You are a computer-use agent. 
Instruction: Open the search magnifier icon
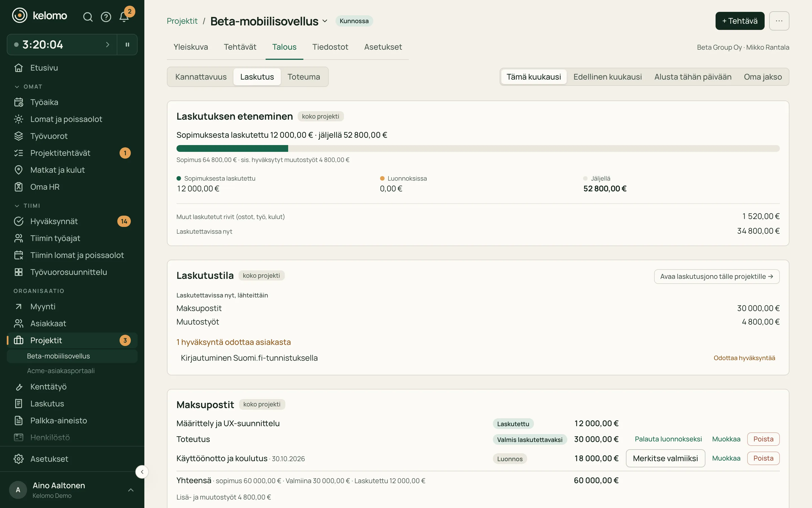pyautogui.click(x=88, y=17)
